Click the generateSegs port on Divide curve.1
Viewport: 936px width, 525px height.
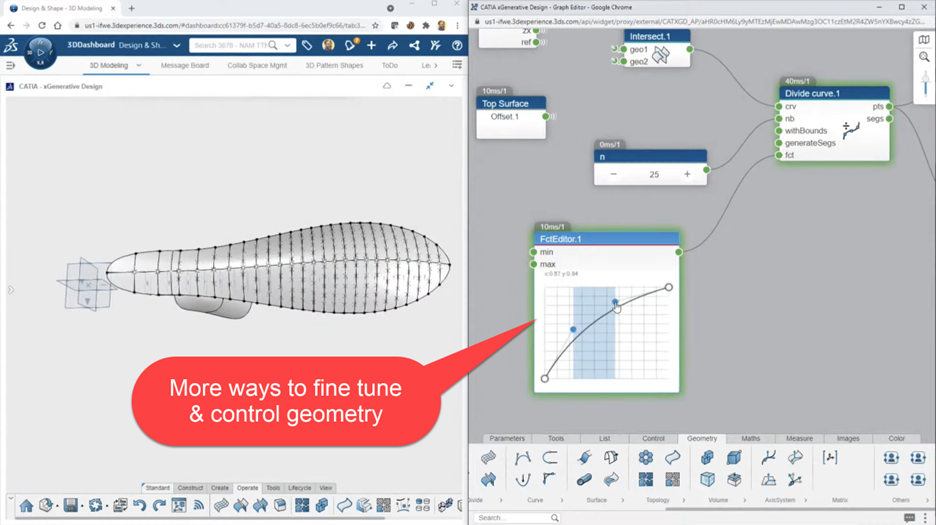coord(779,143)
